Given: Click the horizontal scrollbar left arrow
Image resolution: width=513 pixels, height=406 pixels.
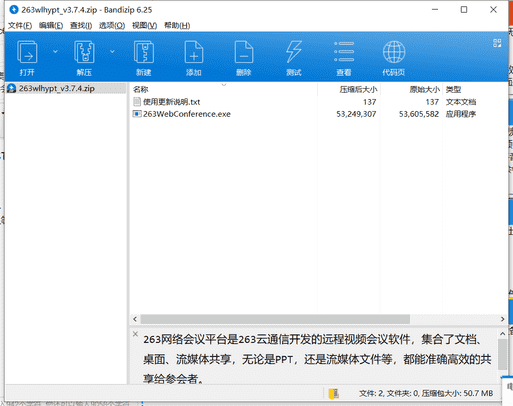Looking at the screenshot, I should (x=135, y=319).
